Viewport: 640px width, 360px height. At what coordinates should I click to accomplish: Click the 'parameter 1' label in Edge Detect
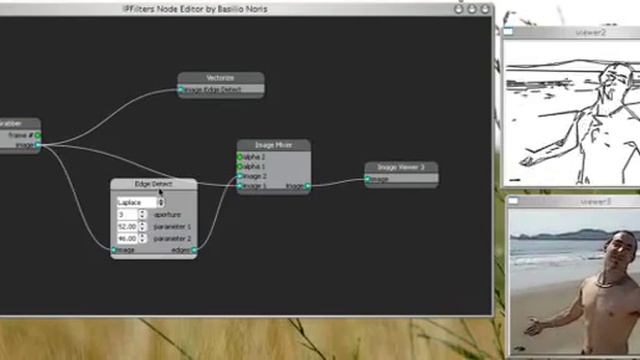(172, 227)
